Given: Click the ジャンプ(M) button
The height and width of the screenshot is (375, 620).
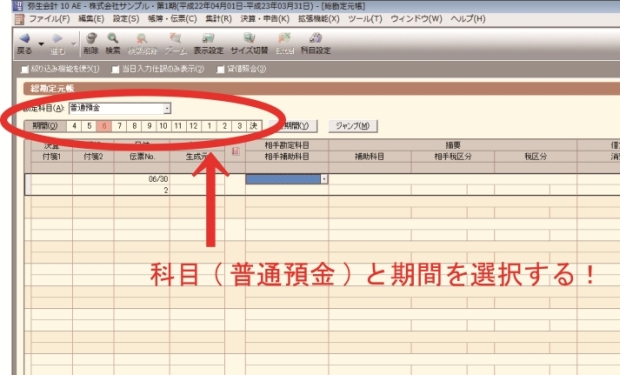Looking at the screenshot, I should (353, 126).
